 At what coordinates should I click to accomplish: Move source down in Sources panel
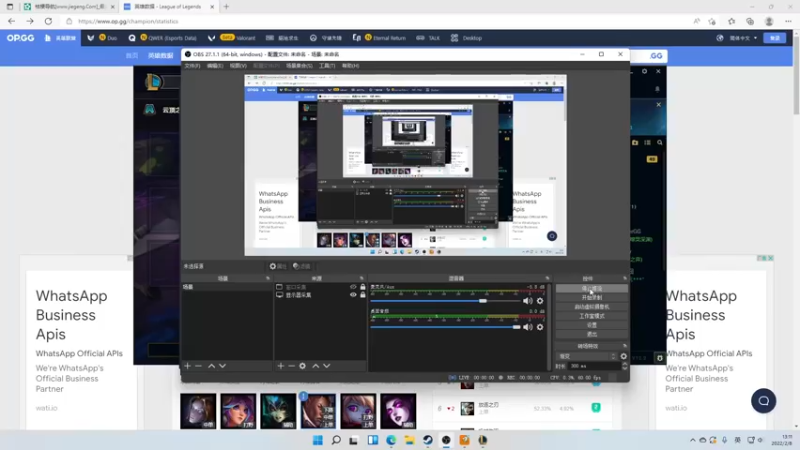coord(327,366)
